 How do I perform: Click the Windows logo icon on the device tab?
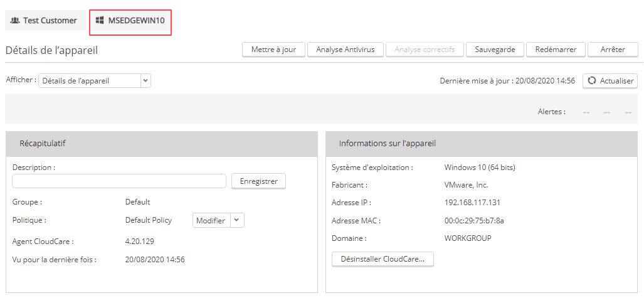point(100,21)
